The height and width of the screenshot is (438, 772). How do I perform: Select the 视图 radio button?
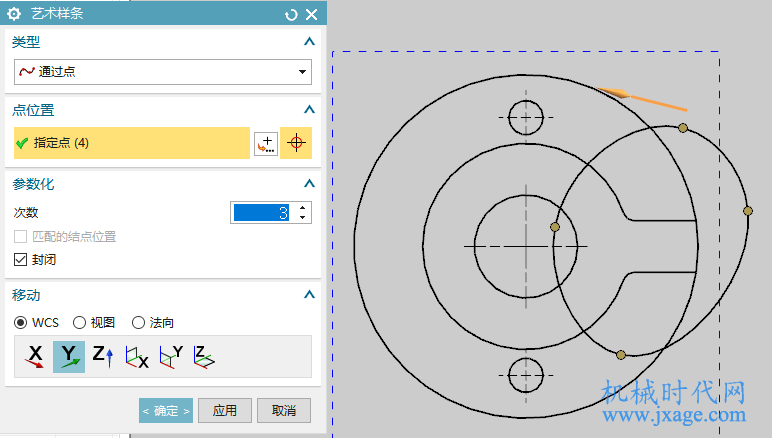coord(79,323)
